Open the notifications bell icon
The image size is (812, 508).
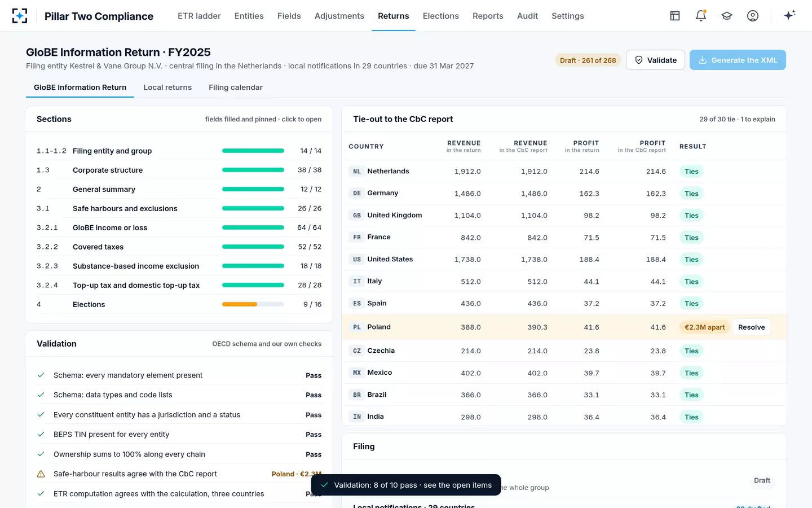701,16
